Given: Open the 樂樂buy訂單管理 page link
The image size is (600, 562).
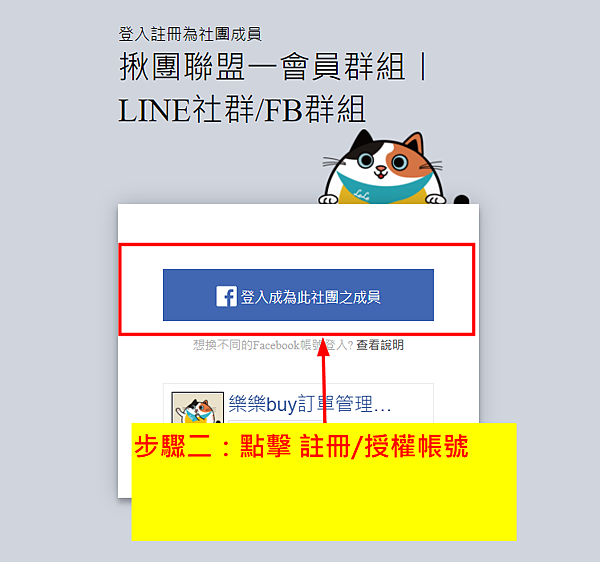Looking at the screenshot, I should pos(310,404).
